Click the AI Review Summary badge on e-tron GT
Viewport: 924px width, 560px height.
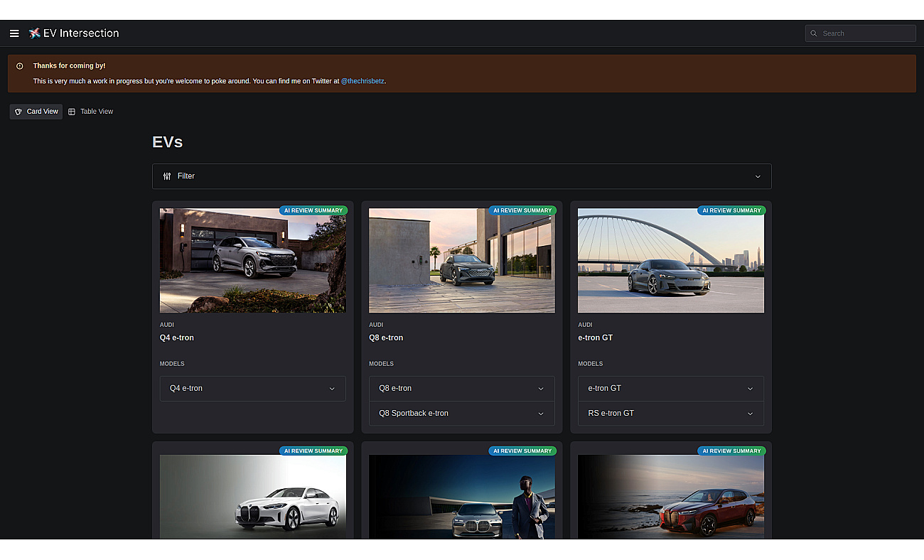(731, 210)
